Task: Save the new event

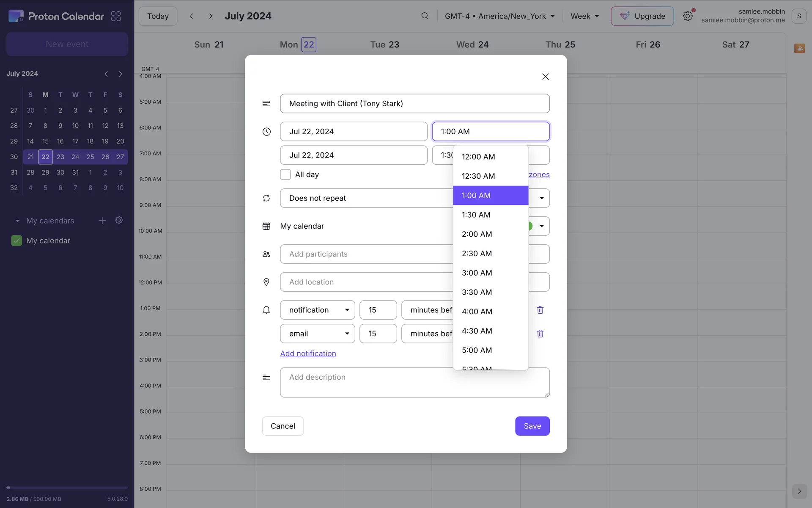Action: pyautogui.click(x=532, y=426)
